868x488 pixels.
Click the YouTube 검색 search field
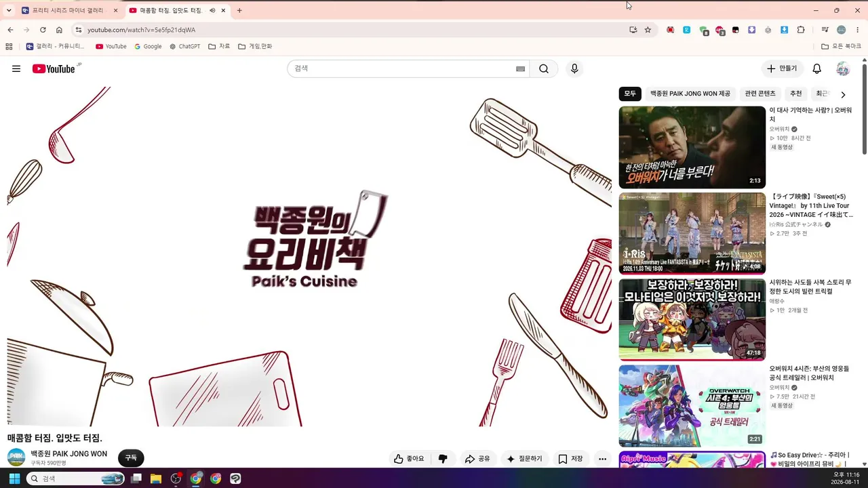401,68
